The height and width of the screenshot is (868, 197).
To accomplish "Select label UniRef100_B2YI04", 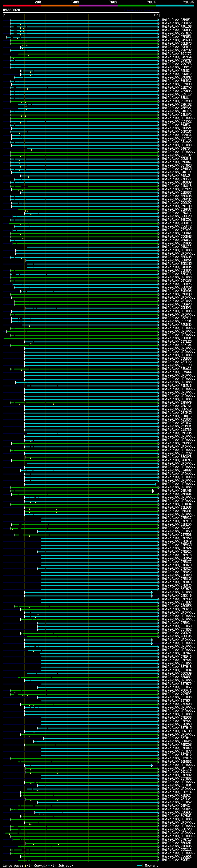I will 176,345.
